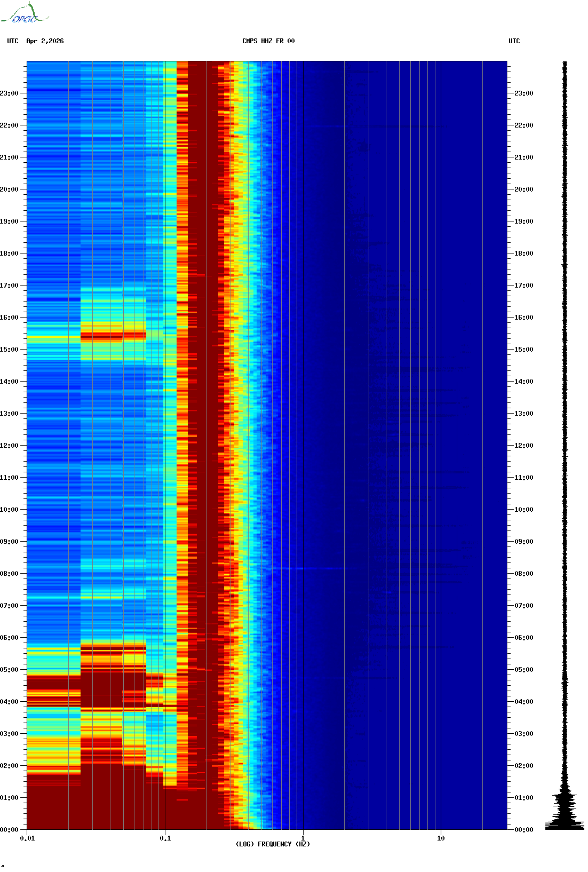Select the 01:00 marker on left time axis
The image size is (588, 872).
coord(9,798)
